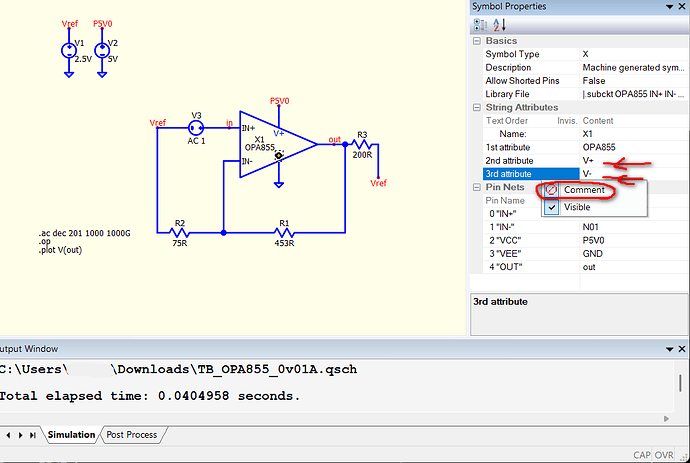
Task: Close the Output Window panel
Action: coord(681,348)
